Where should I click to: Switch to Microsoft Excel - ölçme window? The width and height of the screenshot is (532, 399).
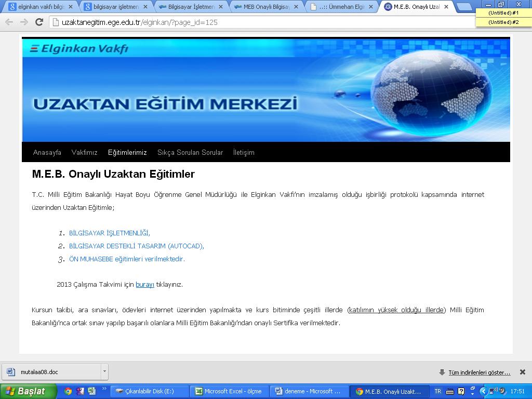point(229,391)
